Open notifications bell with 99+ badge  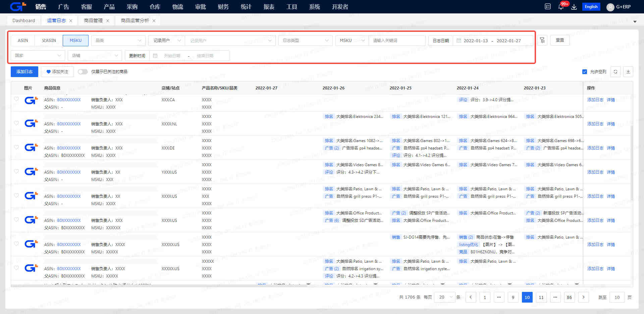[x=561, y=7]
